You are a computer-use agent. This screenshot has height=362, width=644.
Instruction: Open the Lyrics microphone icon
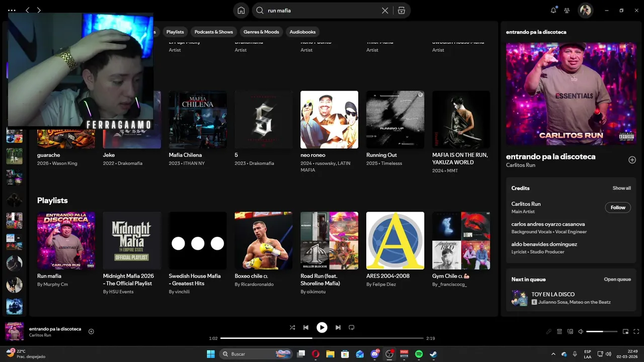click(x=549, y=331)
